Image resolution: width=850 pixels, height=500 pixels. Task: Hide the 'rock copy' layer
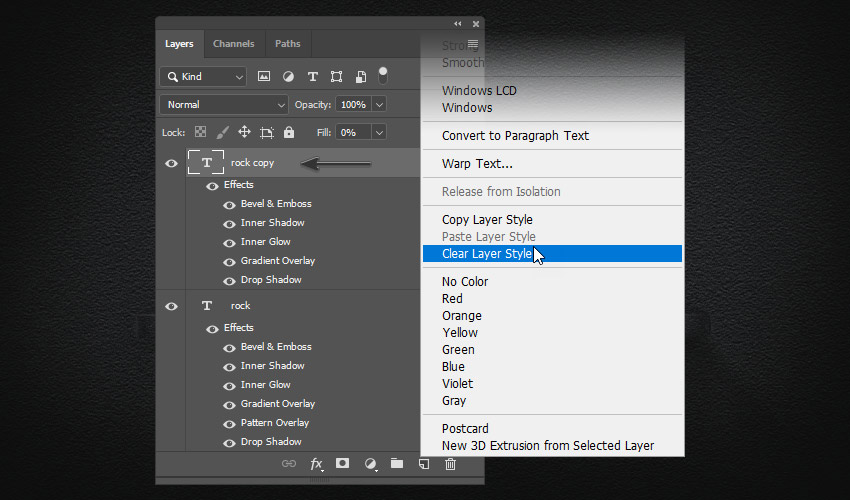(x=171, y=163)
